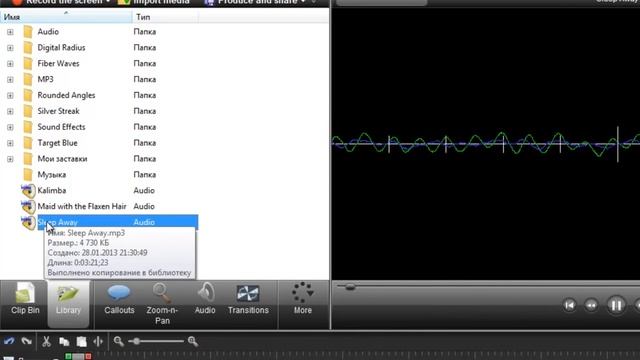Select the Digital Radius folder
The image size is (640, 360).
pyautogui.click(x=61, y=48)
